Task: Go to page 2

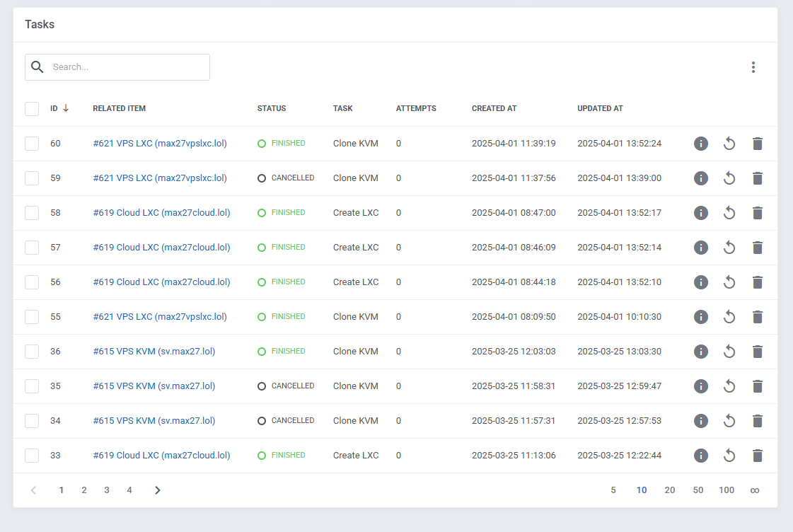Action: pos(84,490)
